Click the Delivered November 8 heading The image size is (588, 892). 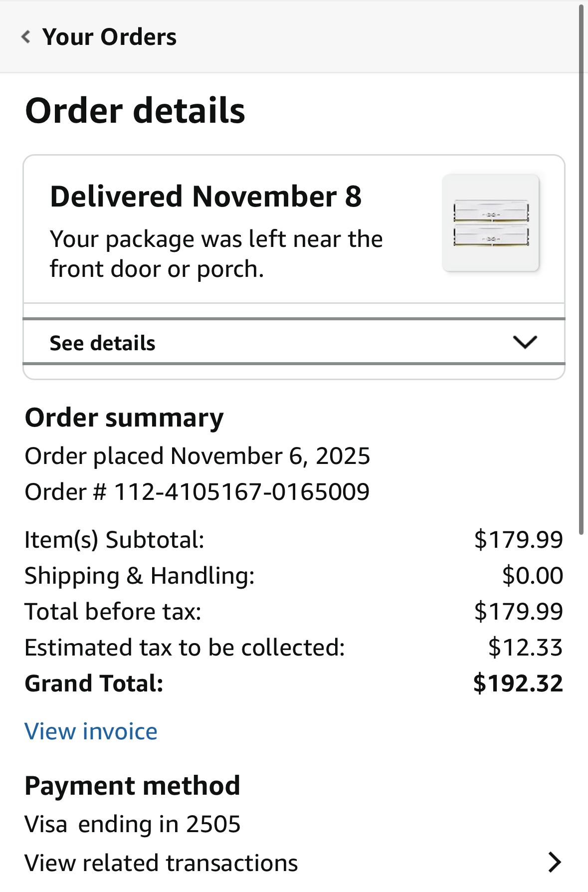click(205, 196)
